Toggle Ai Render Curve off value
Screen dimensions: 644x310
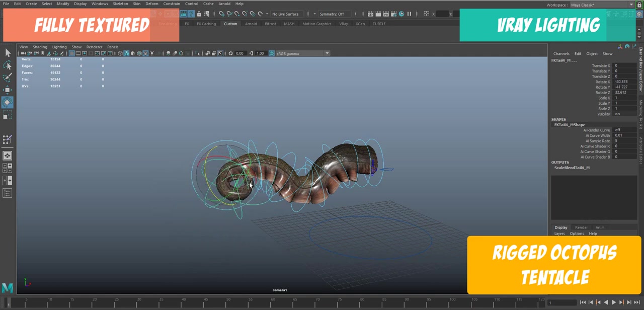625,130
